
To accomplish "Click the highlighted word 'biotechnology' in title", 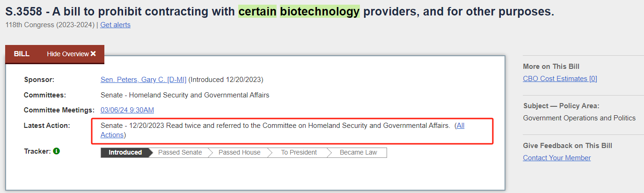I will point(320,12).
